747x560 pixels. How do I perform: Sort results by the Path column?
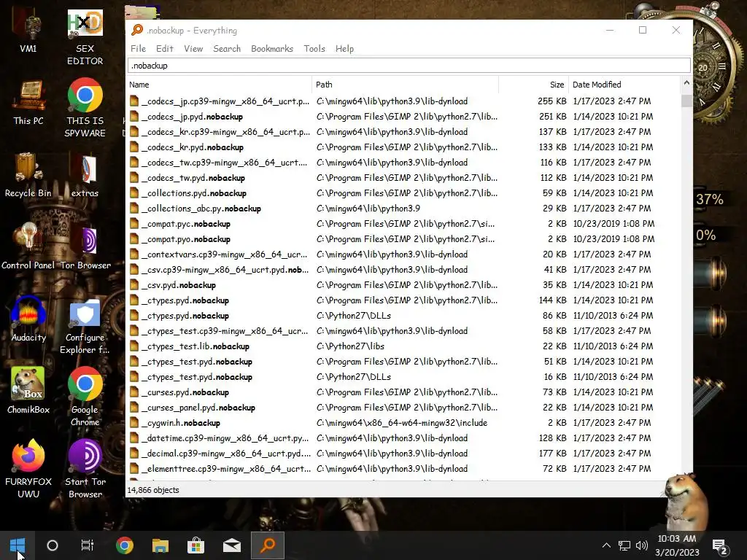[x=405, y=85]
